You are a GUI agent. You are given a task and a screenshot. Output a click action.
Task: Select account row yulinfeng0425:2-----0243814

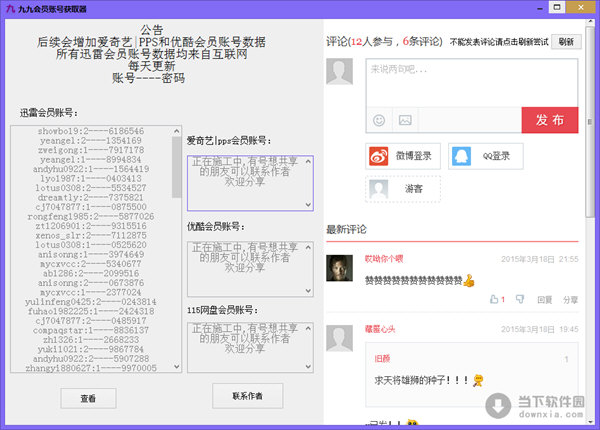click(91, 302)
